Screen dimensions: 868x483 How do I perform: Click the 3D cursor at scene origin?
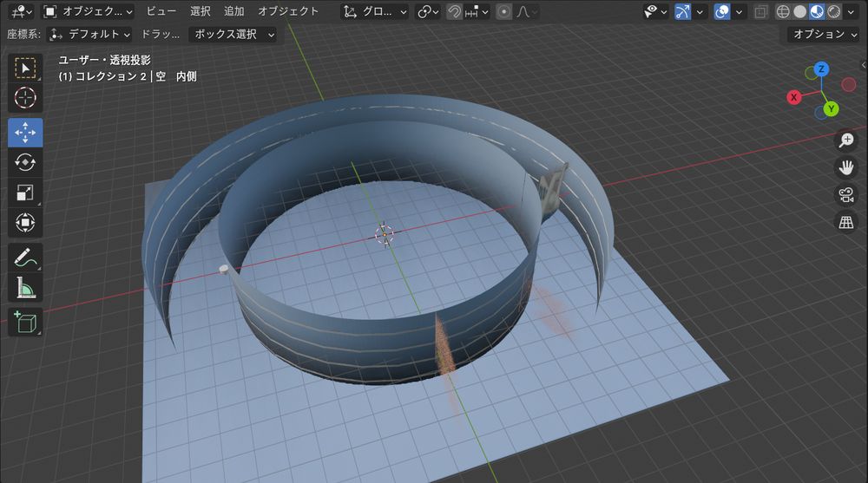[385, 235]
